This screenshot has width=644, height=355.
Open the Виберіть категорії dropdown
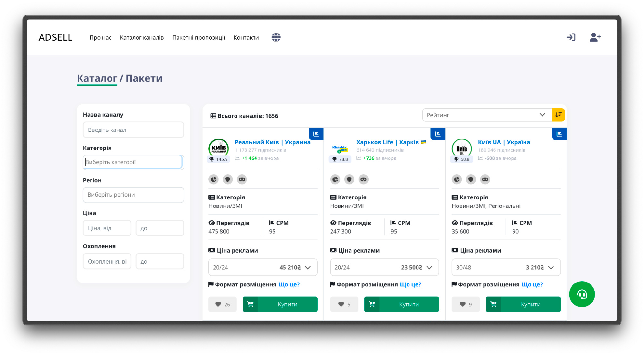[133, 162]
